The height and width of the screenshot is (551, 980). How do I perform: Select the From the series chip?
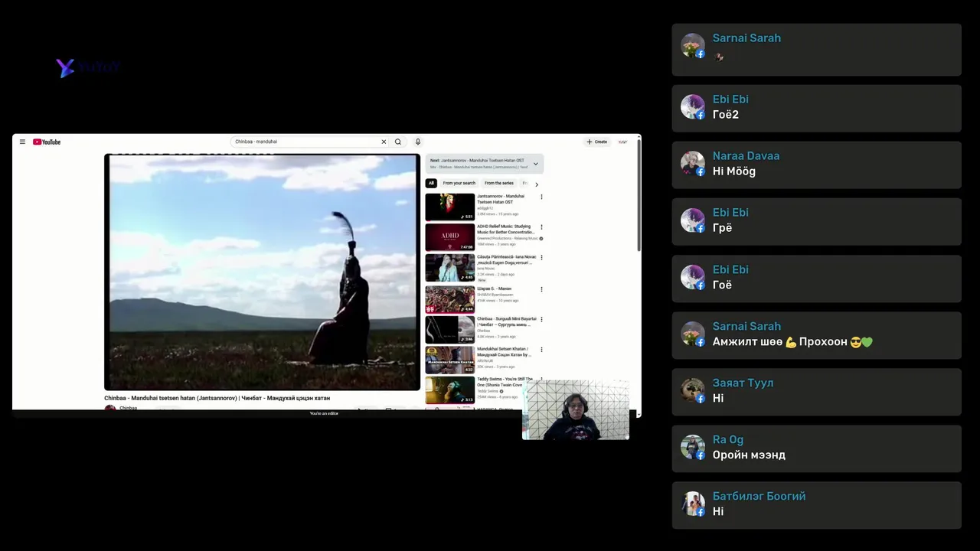pyautogui.click(x=499, y=184)
